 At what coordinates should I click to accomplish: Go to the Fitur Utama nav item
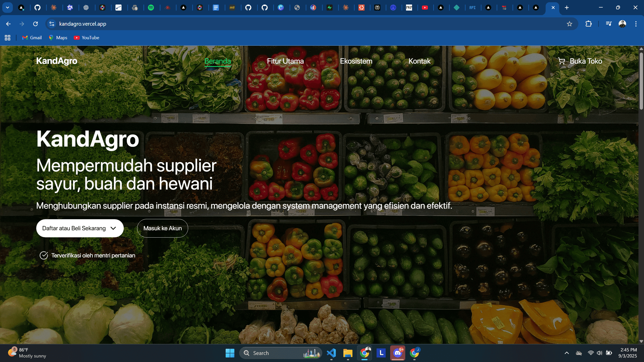tap(285, 61)
